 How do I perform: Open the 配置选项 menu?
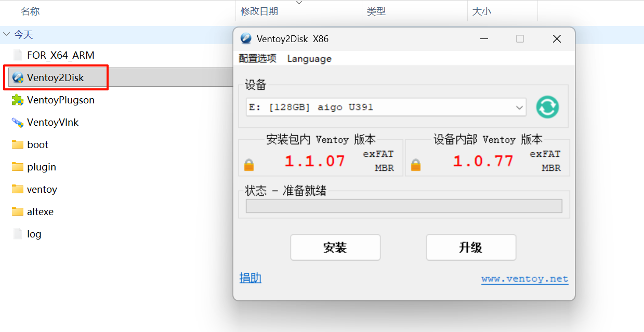tap(257, 59)
